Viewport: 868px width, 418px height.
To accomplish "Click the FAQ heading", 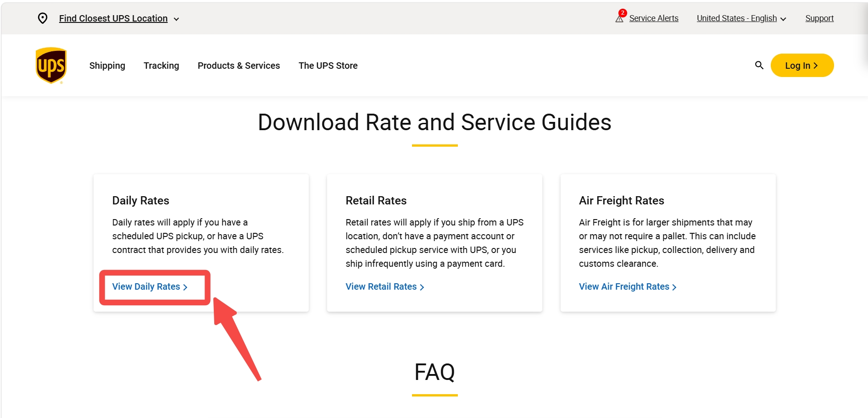I will (434, 372).
